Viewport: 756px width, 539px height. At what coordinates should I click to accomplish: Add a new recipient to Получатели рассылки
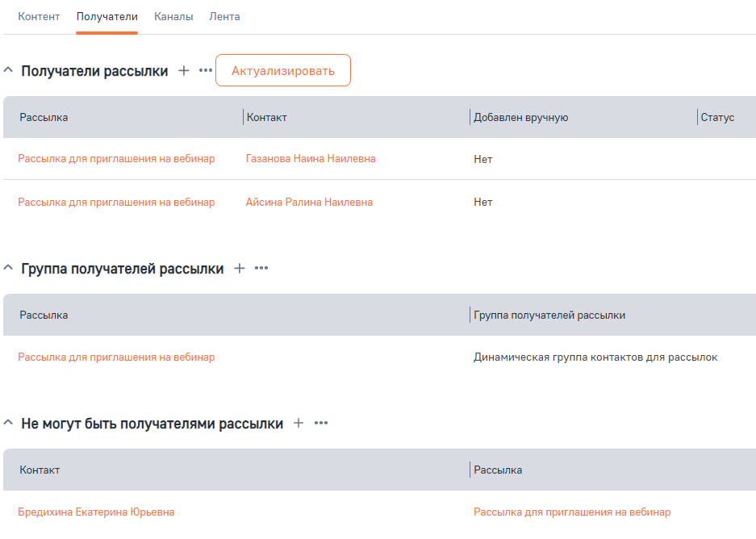[x=184, y=70]
